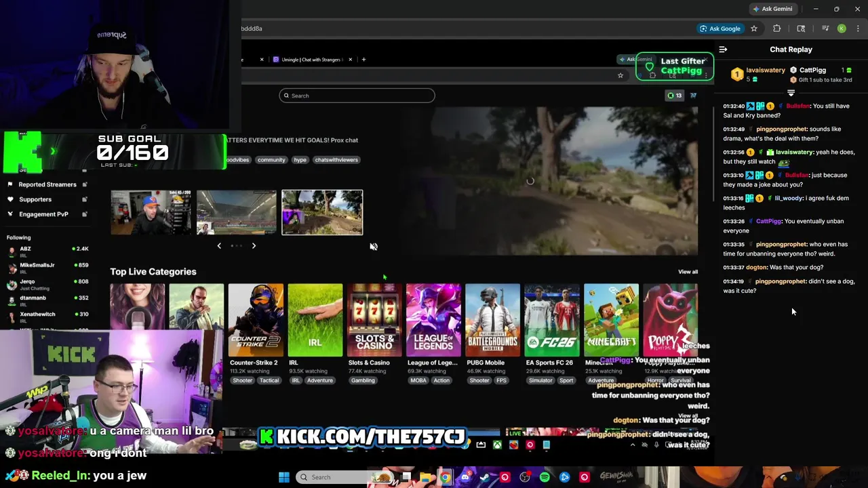868x488 pixels.
Task: Click CattPigg in the gifter leaderboard
Action: click(x=812, y=70)
